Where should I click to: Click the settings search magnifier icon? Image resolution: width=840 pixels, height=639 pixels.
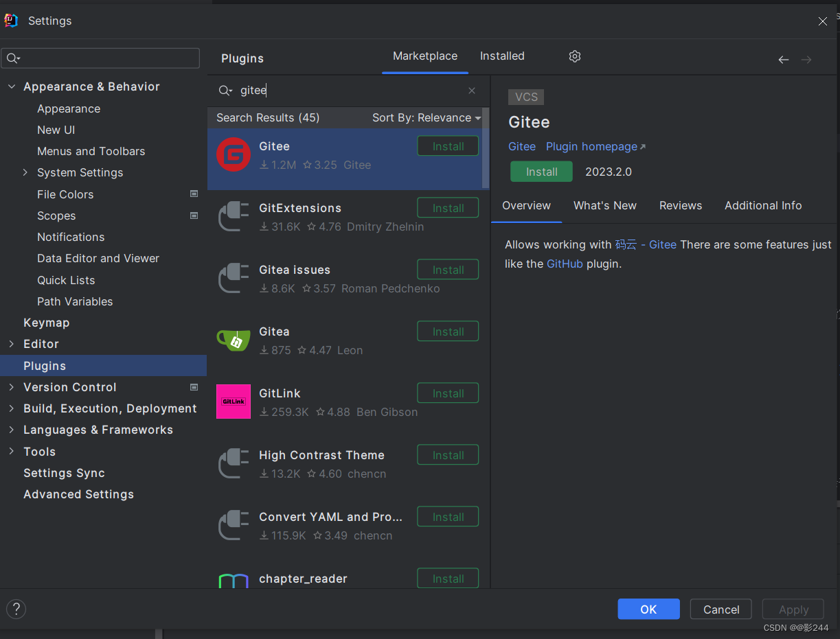point(14,58)
